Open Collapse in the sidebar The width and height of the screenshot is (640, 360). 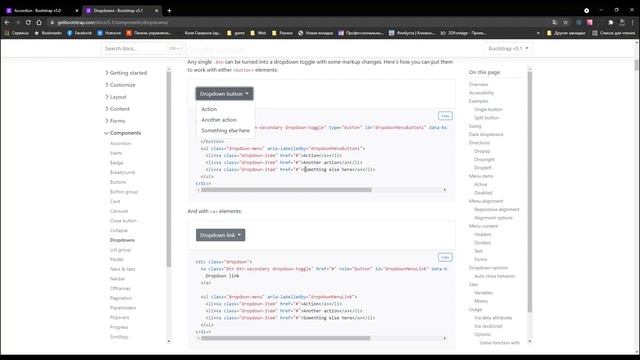pos(119,231)
